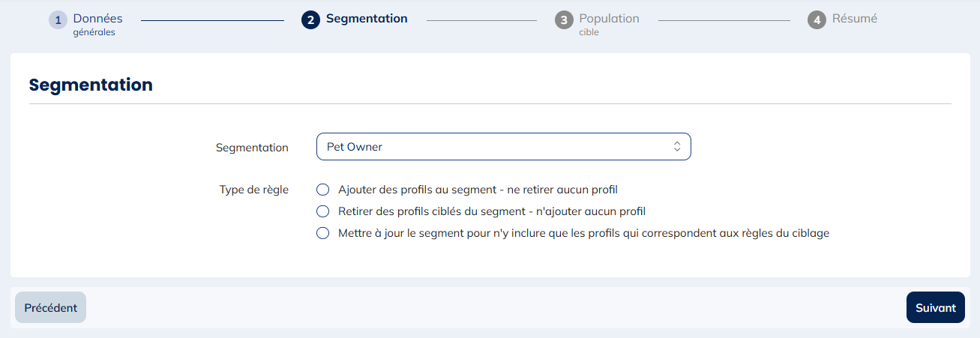980x338 pixels.
Task: Select 'Mettre à jour le segment' radio
Action: 323,233
